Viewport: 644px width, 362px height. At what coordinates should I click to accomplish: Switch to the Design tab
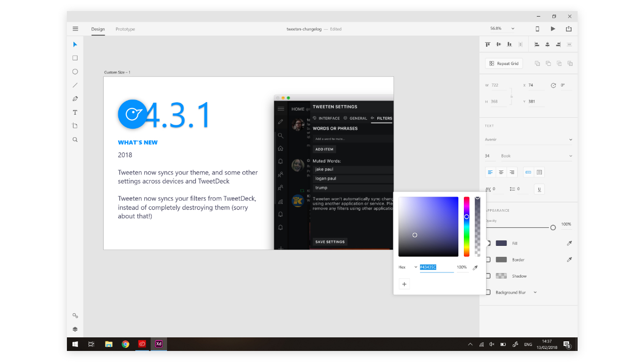(x=98, y=29)
